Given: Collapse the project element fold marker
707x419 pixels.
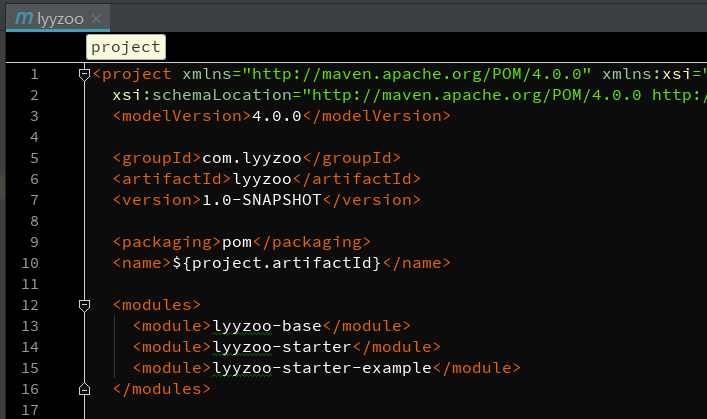Looking at the screenshot, I should (84, 74).
